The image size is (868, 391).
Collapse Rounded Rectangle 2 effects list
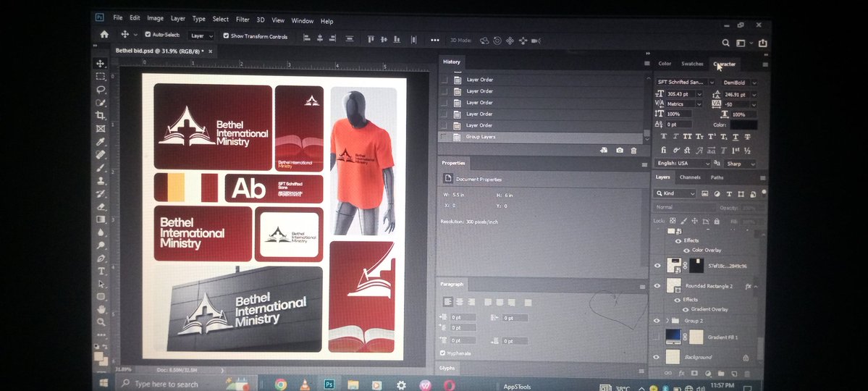click(756, 286)
